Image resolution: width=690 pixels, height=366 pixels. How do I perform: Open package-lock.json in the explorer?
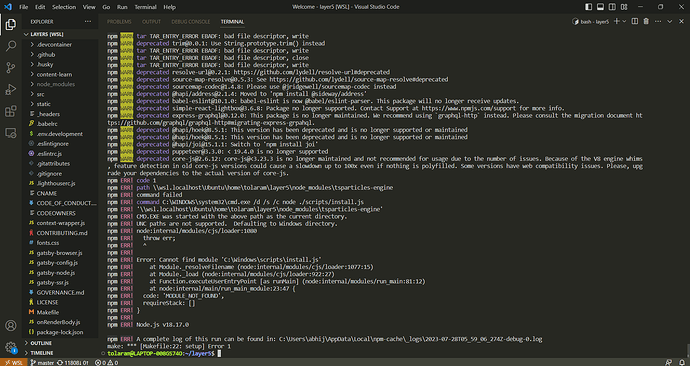pyautogui.click(x=60, y=332)
